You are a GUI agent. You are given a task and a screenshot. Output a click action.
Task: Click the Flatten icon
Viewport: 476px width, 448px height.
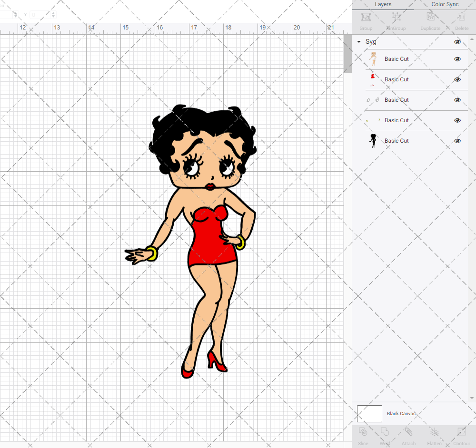(435, 432)
